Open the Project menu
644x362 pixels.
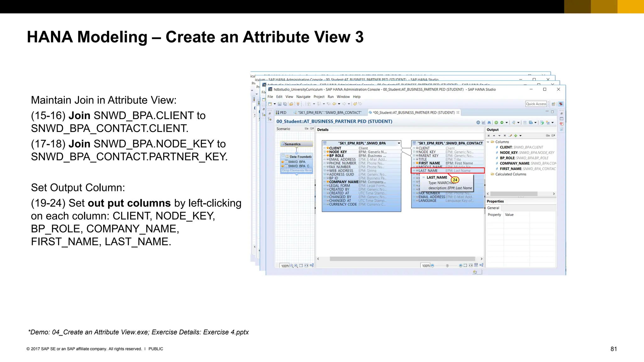click(x=319, y=97)
